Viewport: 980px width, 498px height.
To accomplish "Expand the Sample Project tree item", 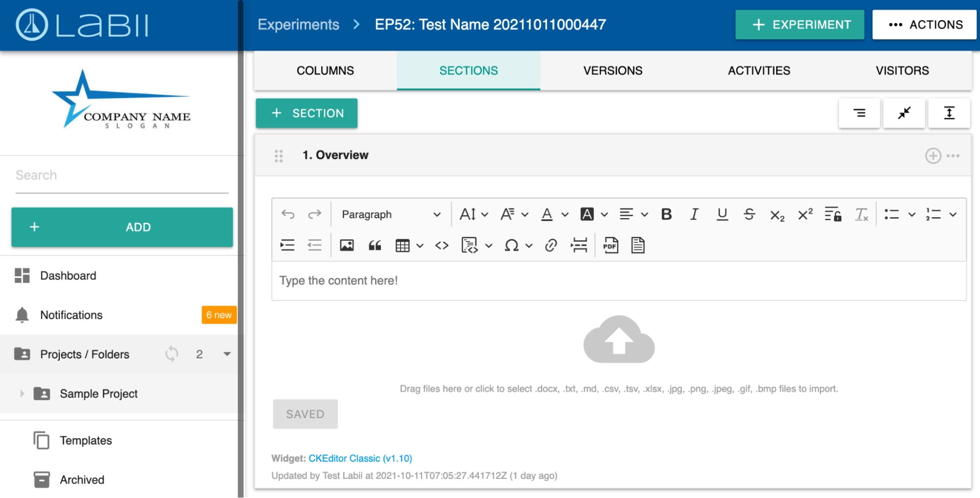I will [x=22, y=394].
